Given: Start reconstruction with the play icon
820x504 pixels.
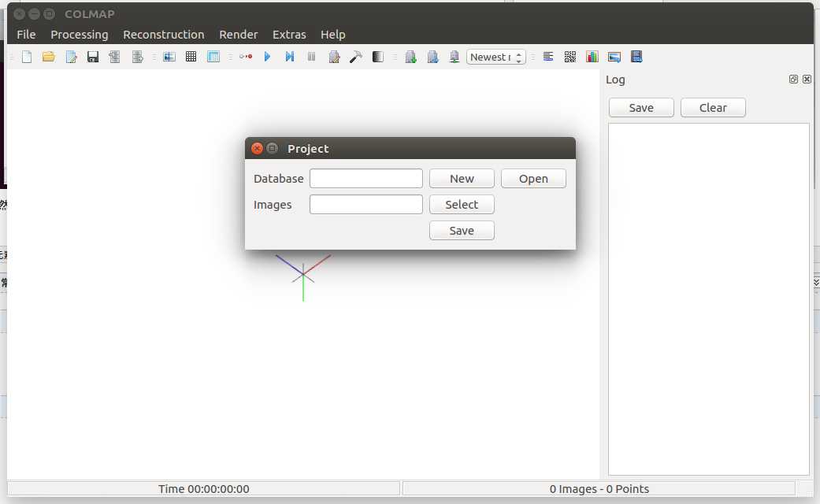Looking at the screenshot, I should tap(267, 57).
